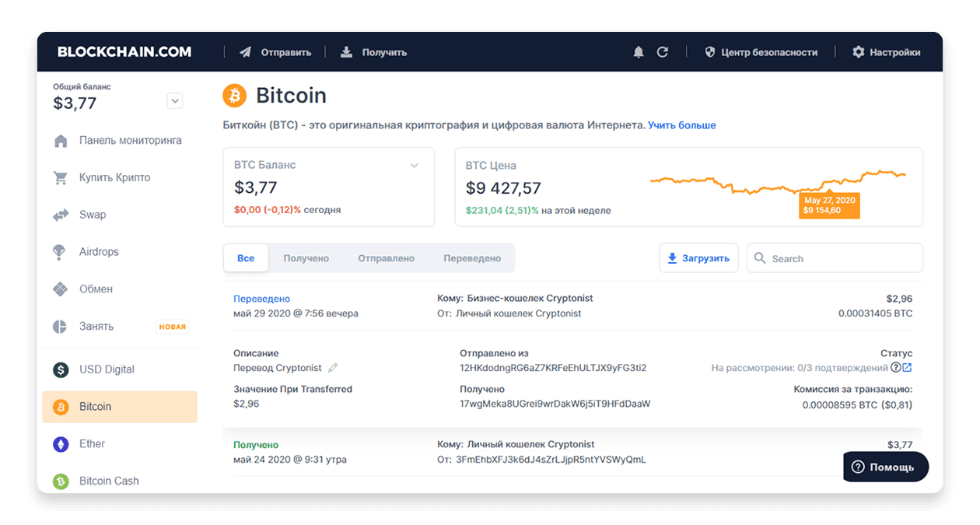Click the Отправить button
The width and height of the screenshot is (980, 525).
pyautogui.click(x=275, y=52)
